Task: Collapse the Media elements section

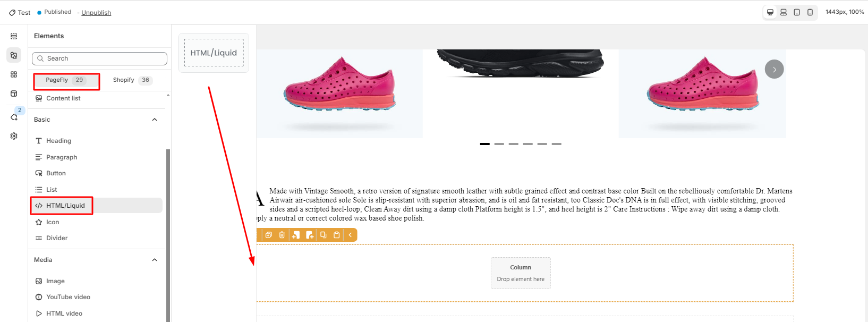Action: point(155,260)
